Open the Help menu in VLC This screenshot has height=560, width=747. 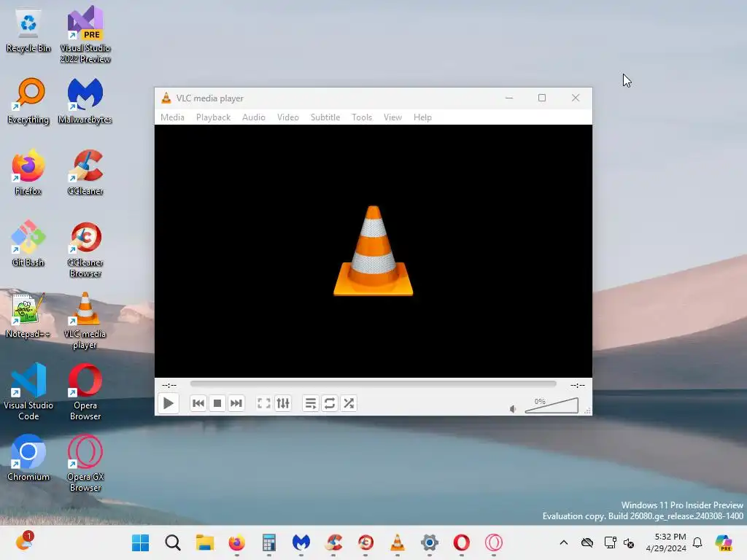[422, 117]
